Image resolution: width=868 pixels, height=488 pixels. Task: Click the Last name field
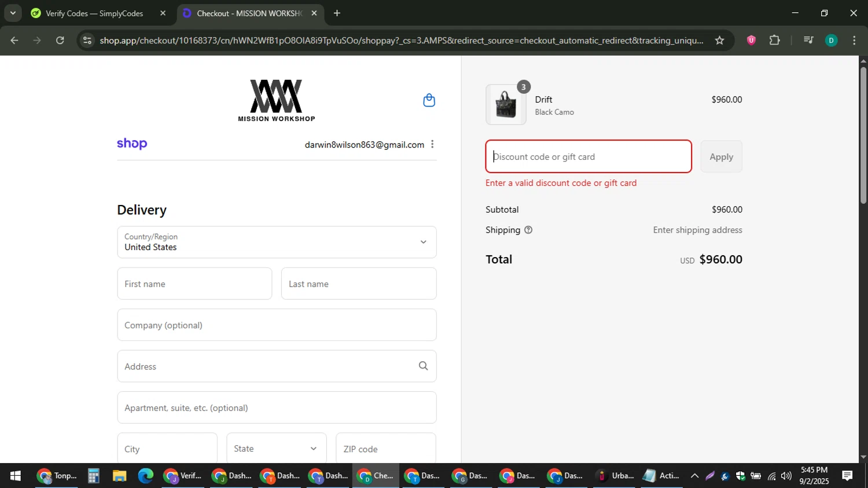pyautogui.click(x=359, y=284)
